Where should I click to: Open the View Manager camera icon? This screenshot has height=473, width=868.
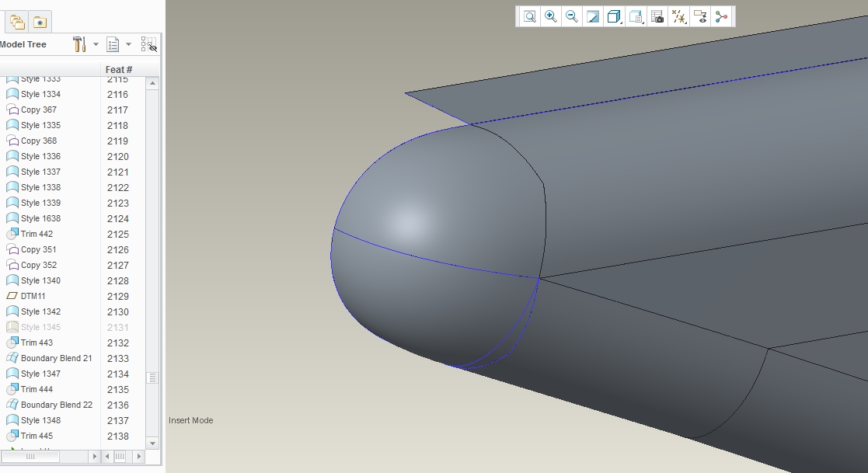coord(657,16)
